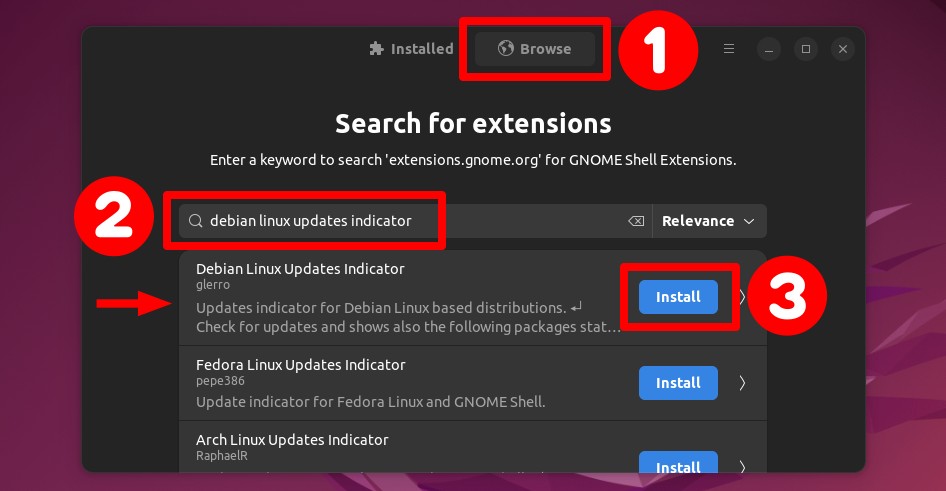Install Fedora Linux Updates Indicator extension
Viewport: 946px width, 491px height.
pyautogui.click(x=678, y=383)
